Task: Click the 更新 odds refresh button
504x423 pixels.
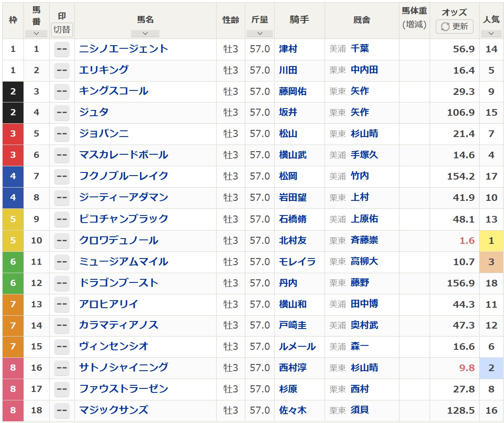Action: (x=454, y=27)
